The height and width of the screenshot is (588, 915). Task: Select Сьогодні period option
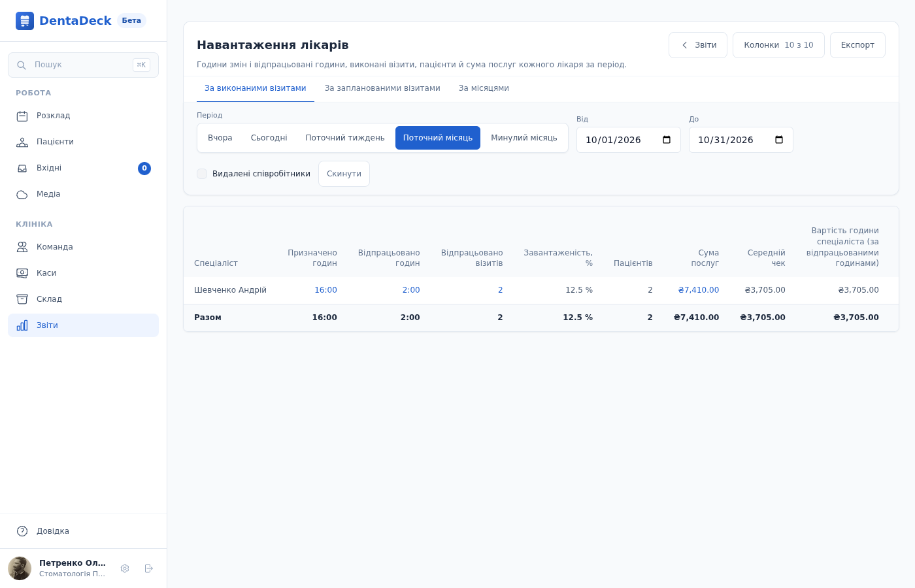pyautogui.click(x=269, y=138)
